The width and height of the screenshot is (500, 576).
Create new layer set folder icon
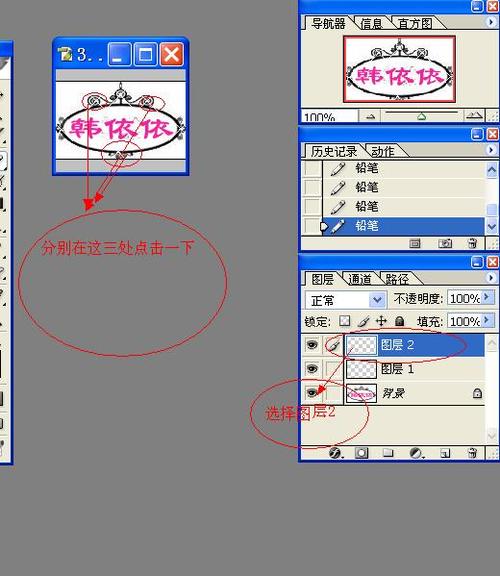(388, 453)
